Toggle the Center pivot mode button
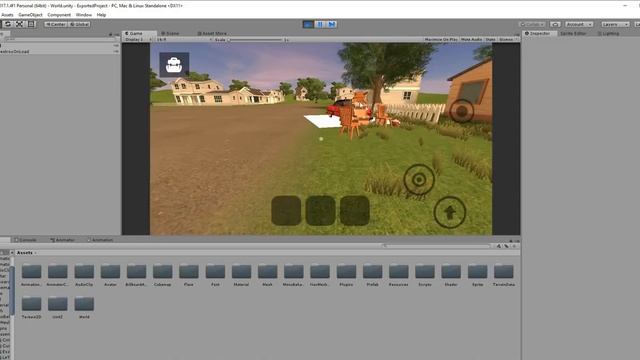The image size is (640, 360). (x=56, y=24)
